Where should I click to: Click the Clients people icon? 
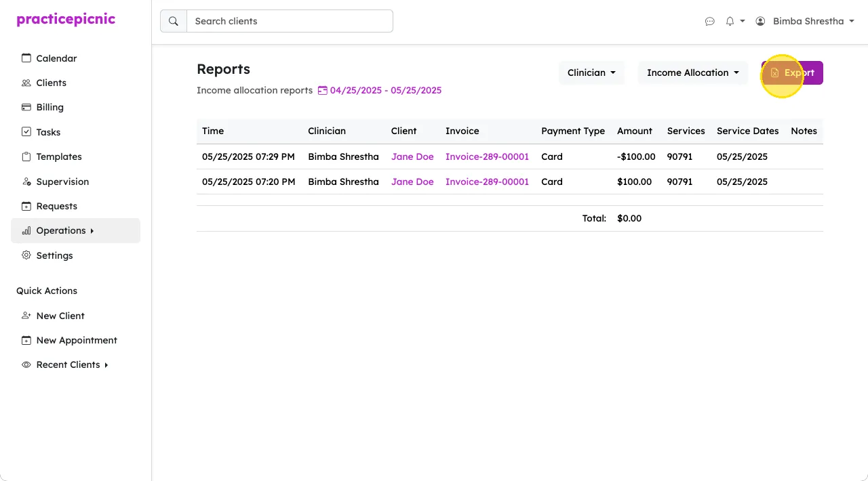pyautogui.click(x=26, y=83)
